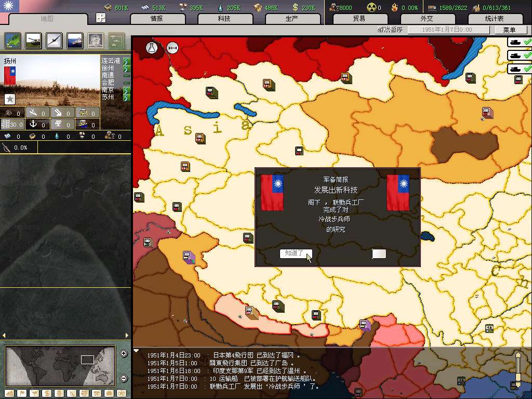This screenshot has height=399, width=532.
Task: Open the 贸易 trade tab
Action: (x=360, y=19)
